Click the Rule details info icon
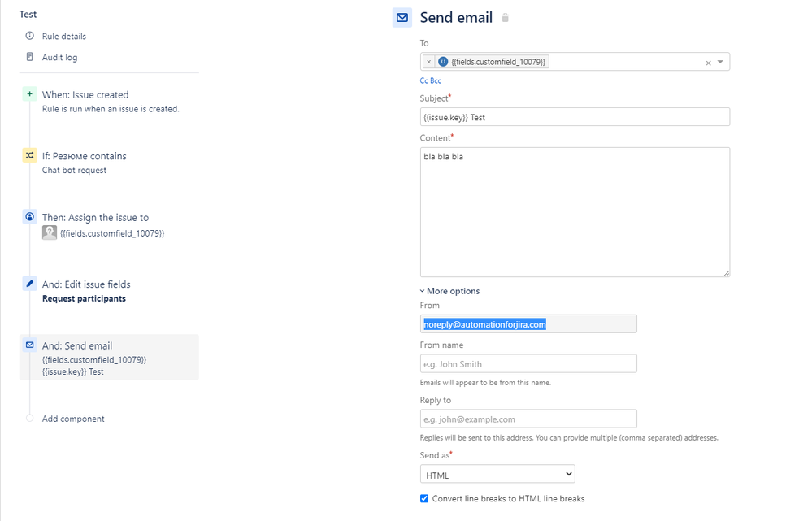812x521 pixels. (x=29, y=36)
